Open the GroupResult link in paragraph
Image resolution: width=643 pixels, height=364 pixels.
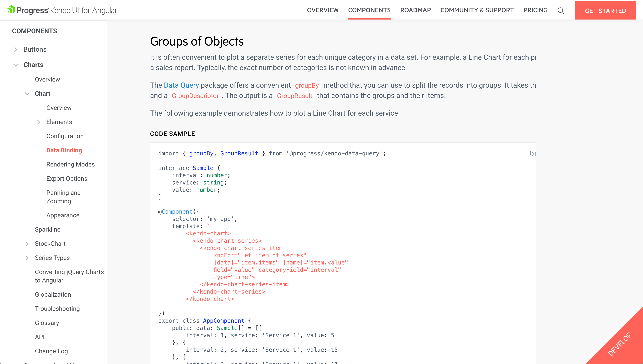[x=295, y=96]
